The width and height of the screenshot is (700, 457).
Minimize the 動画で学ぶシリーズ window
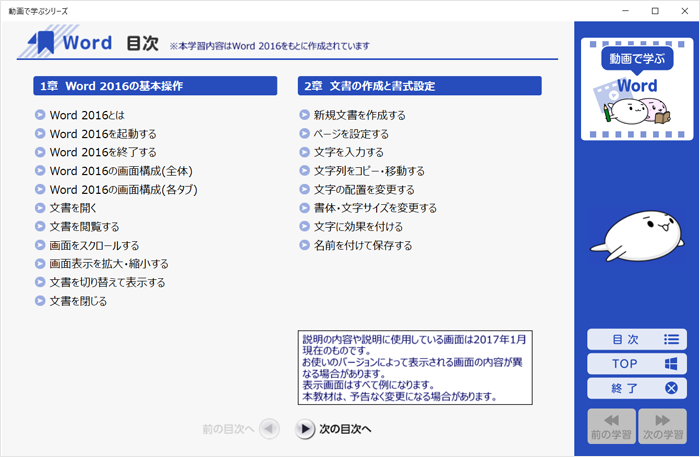point(625,11)
